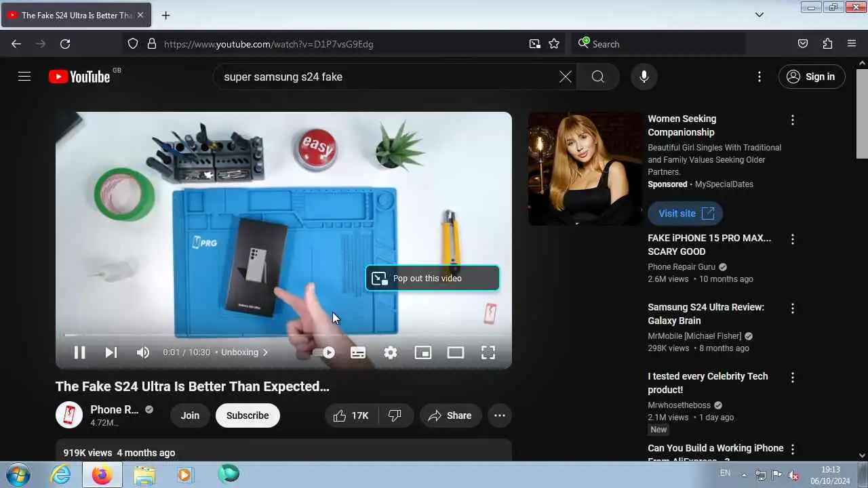
Task: Open Samsung S24 Ultra Review: Galaxy Brain
Action: 706,314
